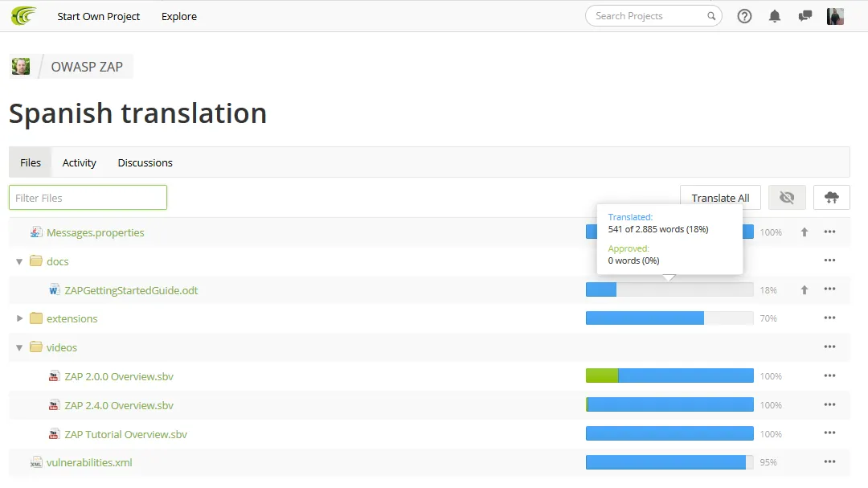Switch to the Files tab

tap(31, 162)
